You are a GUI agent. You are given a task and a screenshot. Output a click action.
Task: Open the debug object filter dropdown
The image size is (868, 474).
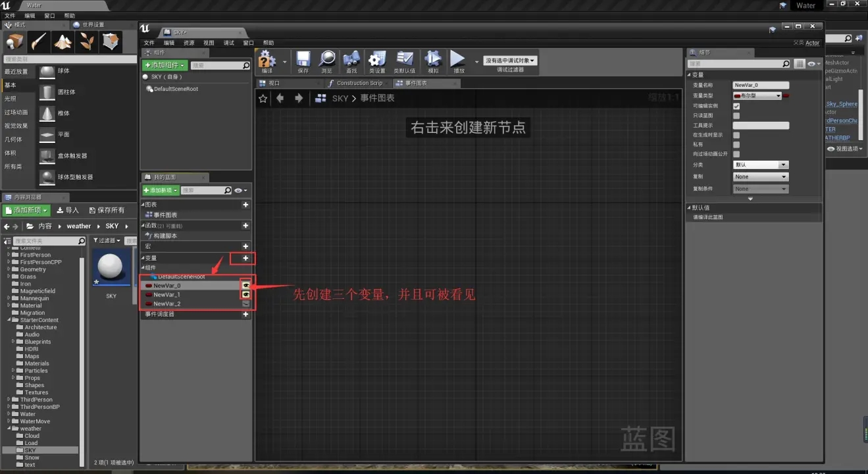[x=511, y=61]
